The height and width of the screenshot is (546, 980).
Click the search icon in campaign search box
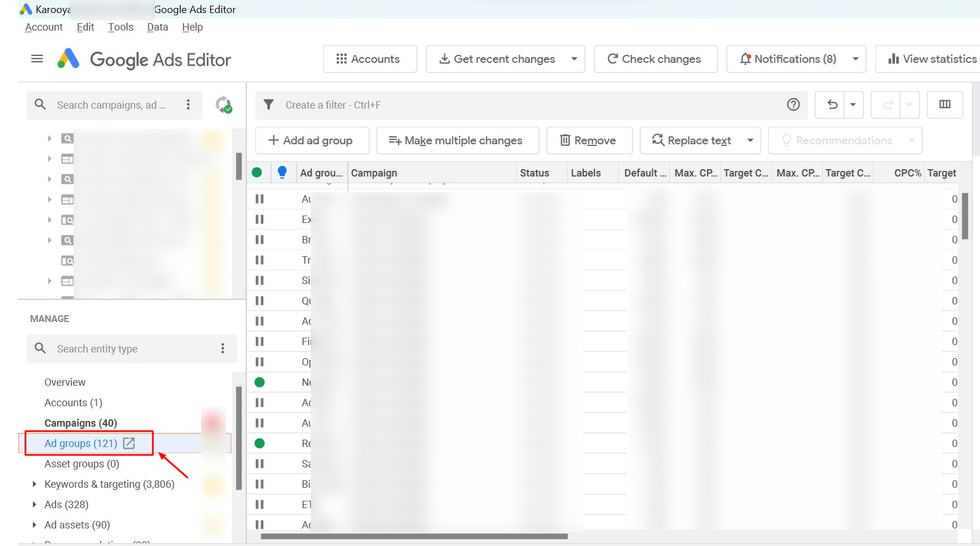pos(40,105)
